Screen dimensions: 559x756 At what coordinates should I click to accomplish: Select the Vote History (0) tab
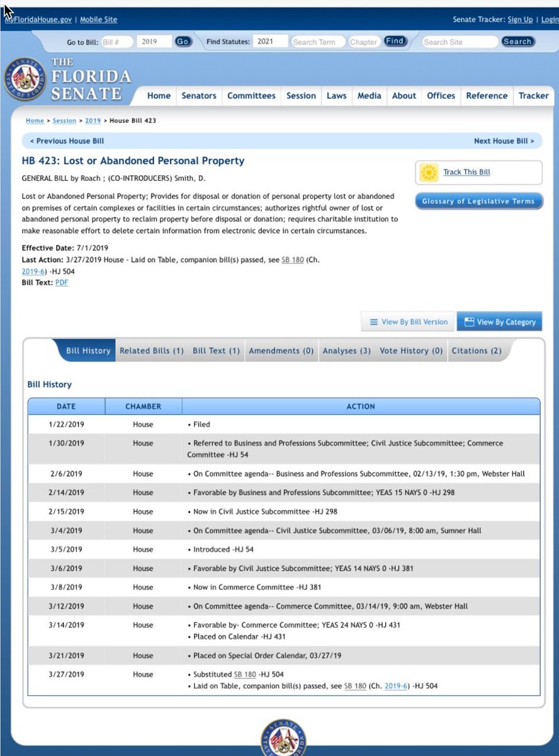(411, 351)
